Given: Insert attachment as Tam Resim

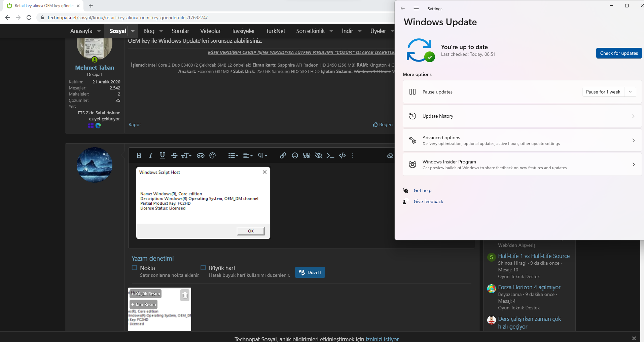Looking at the screenshot, I should [x=144, y=304].
